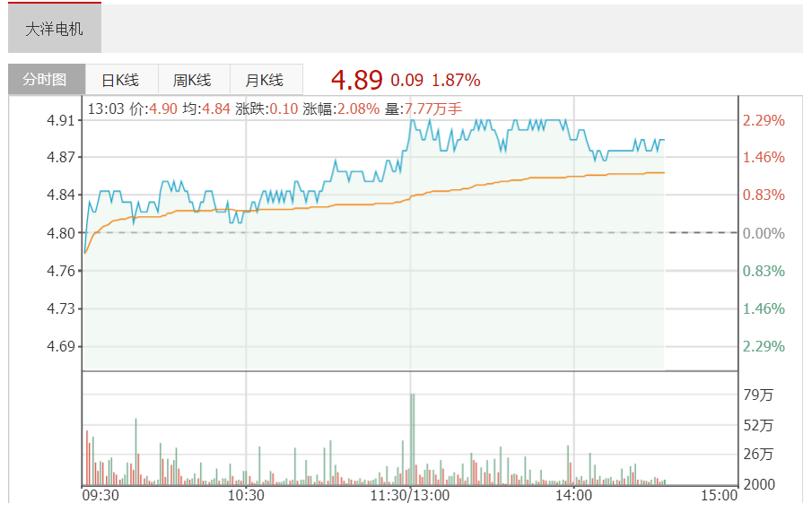This screenshot has height=512, width=812.
Task: Click the 10:30 time axis label
Action: (x=246, y=496)
